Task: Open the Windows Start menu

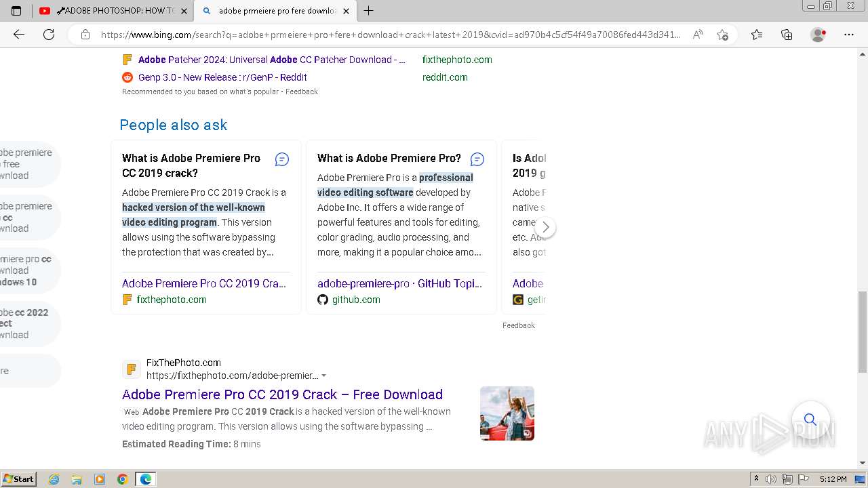Action: coord(19,479)
